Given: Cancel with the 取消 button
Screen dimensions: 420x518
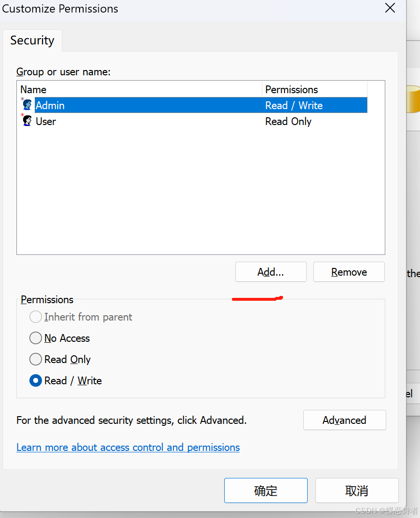Looking at the screenshot, I should 357,490.
